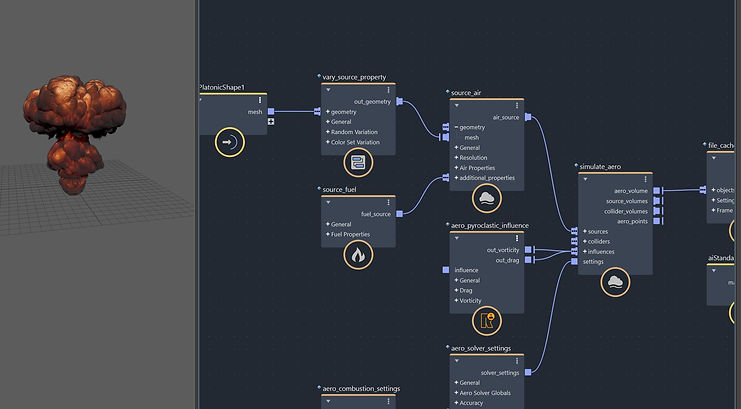Click the PlatonicShape1 mesh output port
Image resolution: width=741 pixels, height=409 pixels.
pos(271,112)
